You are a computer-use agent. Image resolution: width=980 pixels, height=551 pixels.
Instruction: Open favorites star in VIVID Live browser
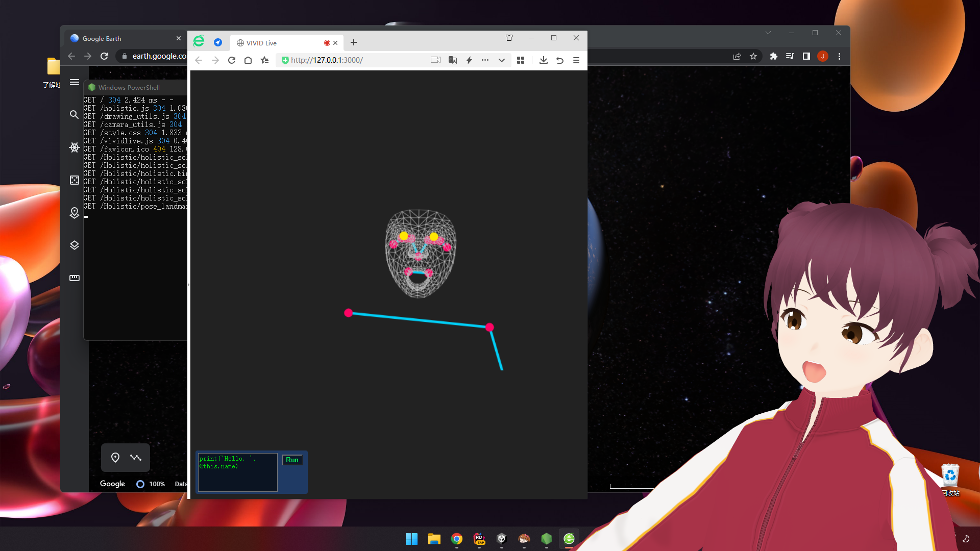264,60
